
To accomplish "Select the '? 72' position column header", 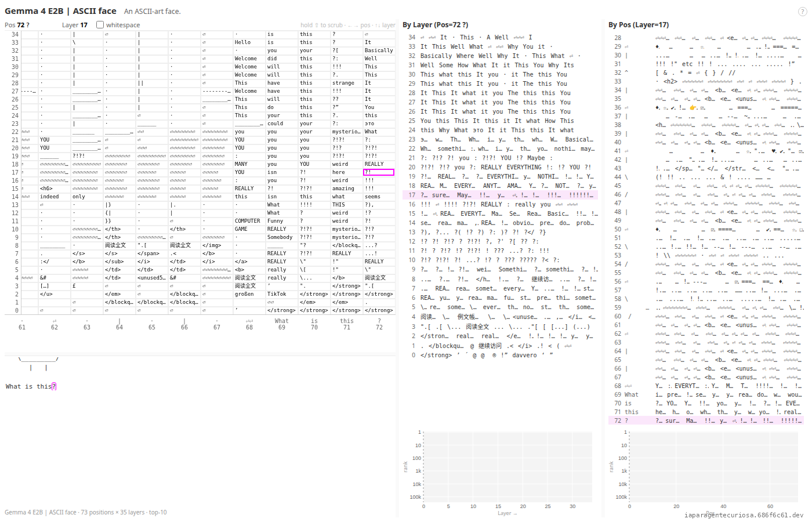I will [x=379, y=324].
